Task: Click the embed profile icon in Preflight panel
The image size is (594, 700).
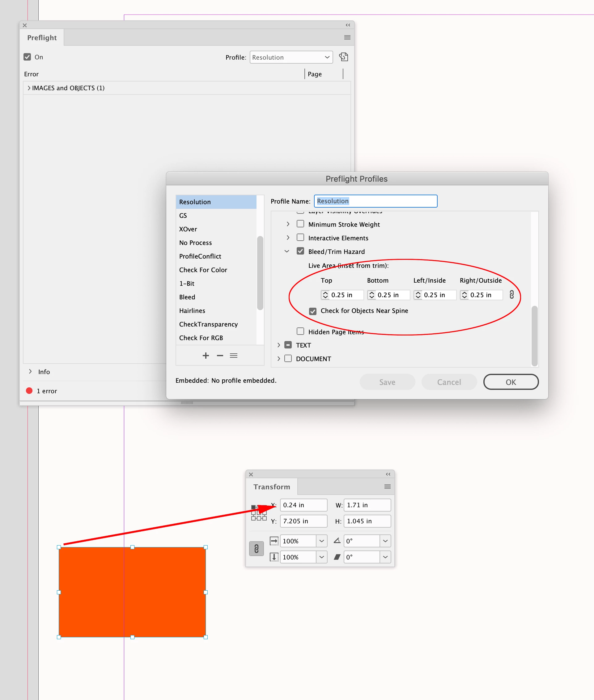Action: (343, 57)
